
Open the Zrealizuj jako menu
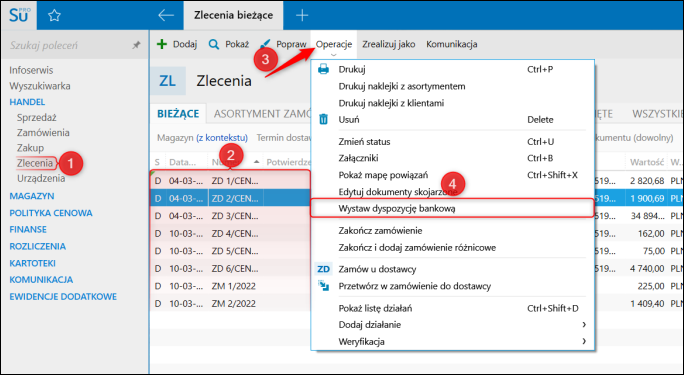pos(388,44)
